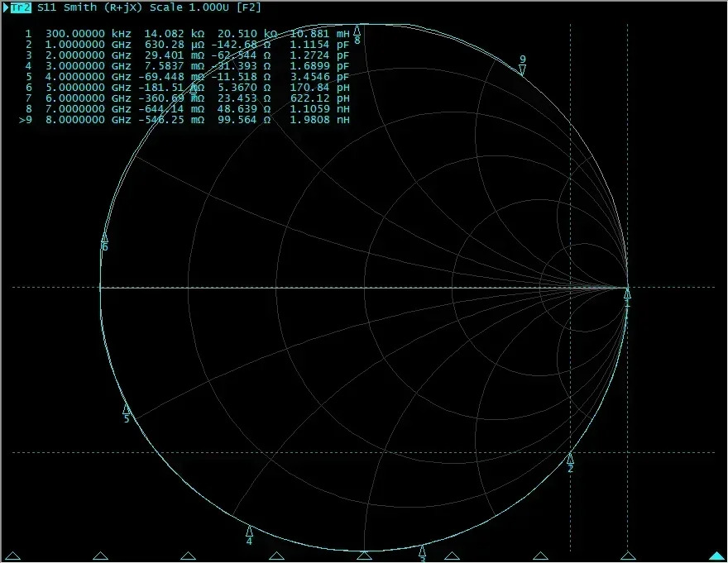This screenshot has height=563, width=728.
Task: Click the S11 measurement label
Action: click(46, 7)
